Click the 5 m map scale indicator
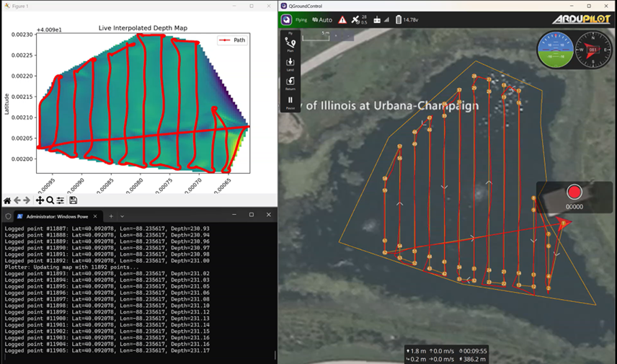This screenshot has height=364, width=617. (316, 36)
